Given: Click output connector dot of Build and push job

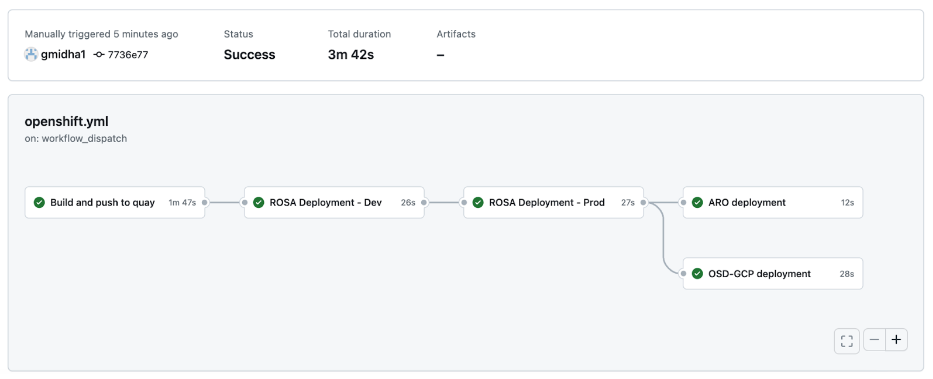Looking at the screenshot, I should [205, 202].
